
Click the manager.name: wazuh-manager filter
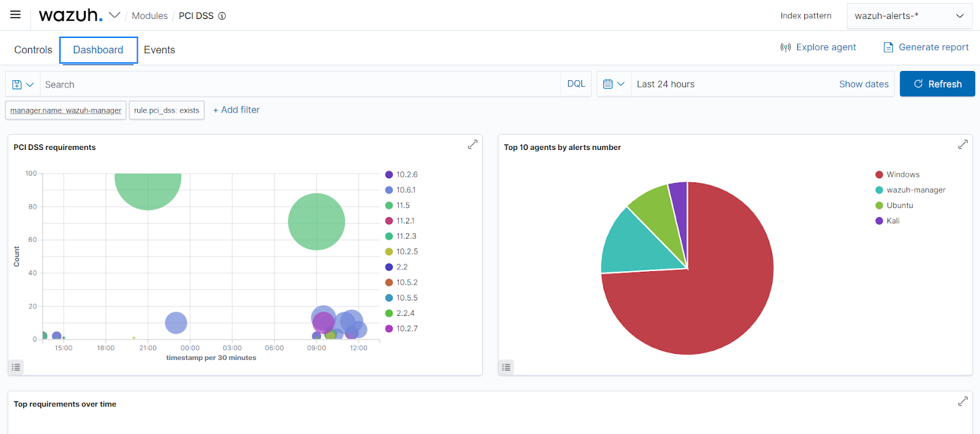click(66, 110)
